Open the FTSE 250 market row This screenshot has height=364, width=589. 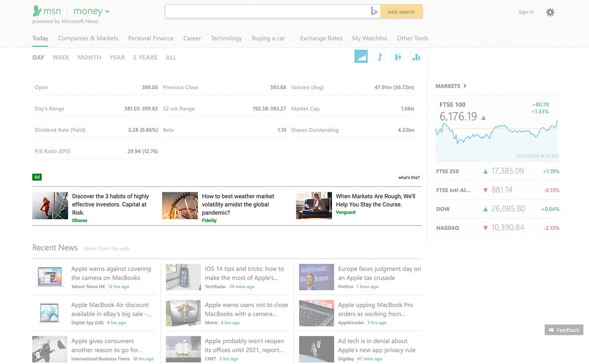[497, 171]
